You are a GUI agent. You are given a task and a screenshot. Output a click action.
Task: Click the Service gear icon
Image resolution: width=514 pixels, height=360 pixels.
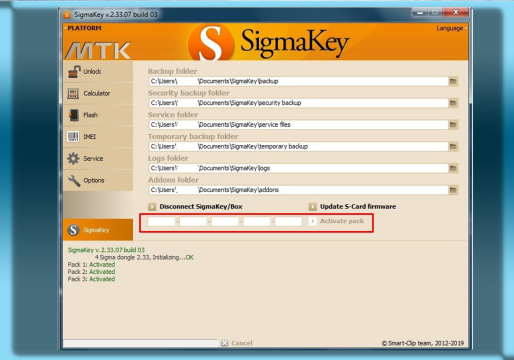pos(73,158)
